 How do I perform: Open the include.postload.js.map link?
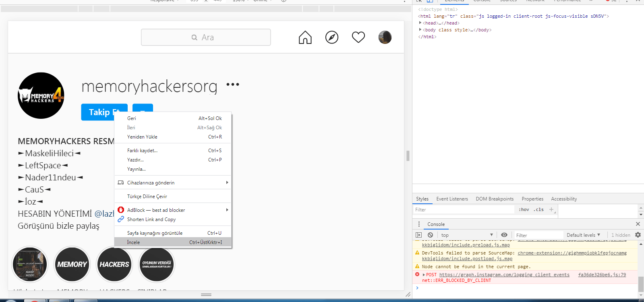point(467,259)
